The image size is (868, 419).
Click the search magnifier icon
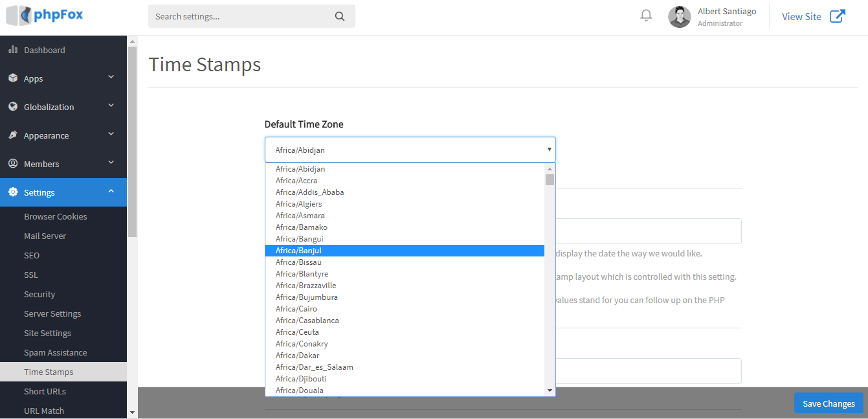(340, 16)
